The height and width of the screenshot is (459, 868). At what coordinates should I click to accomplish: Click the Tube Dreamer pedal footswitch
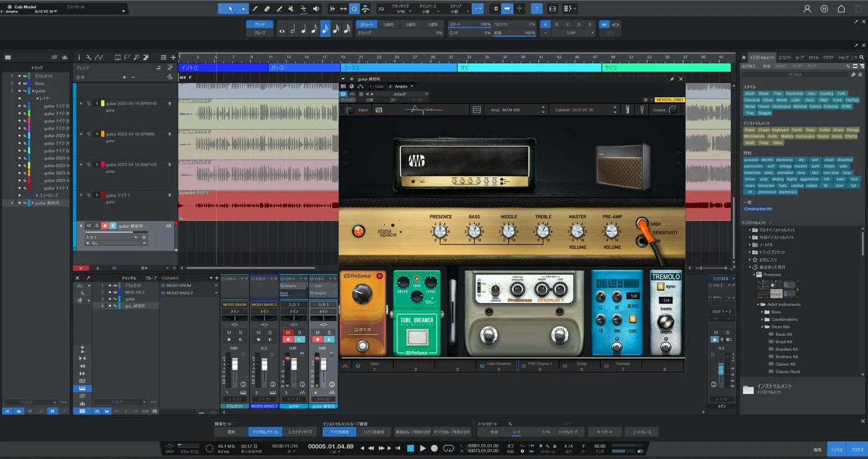pos(417,336)
